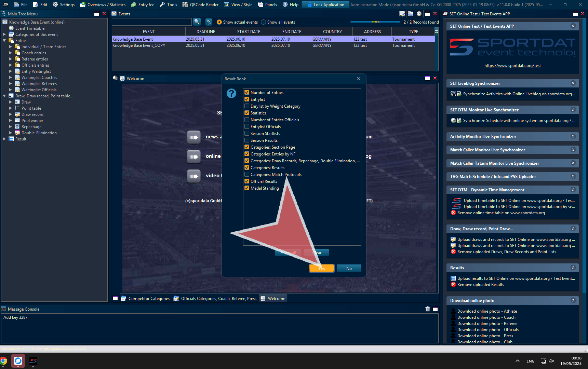
Task: Click the question mark help icon in Result Book
Action: click(231, 93)
